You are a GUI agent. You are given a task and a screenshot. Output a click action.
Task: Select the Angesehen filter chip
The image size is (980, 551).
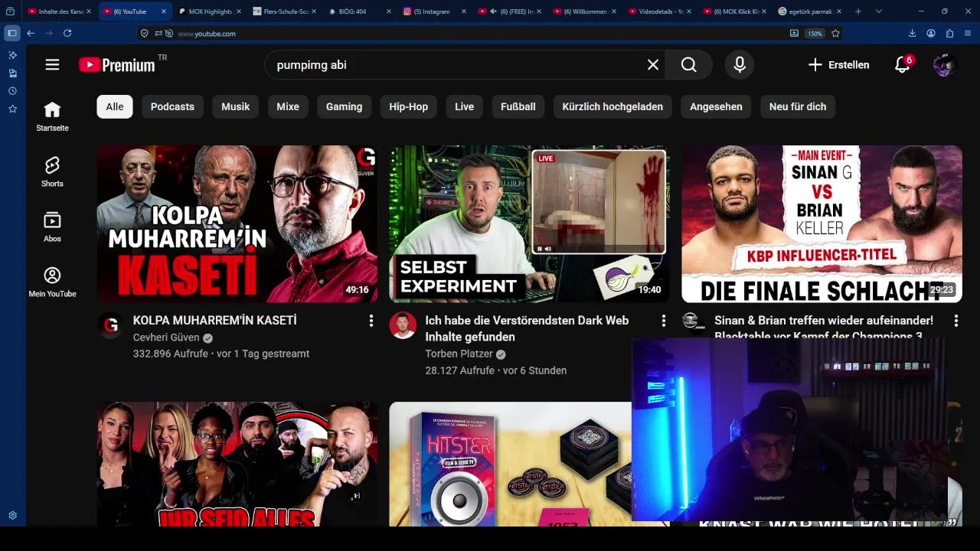pyautogui.click(x=716, y=106)
